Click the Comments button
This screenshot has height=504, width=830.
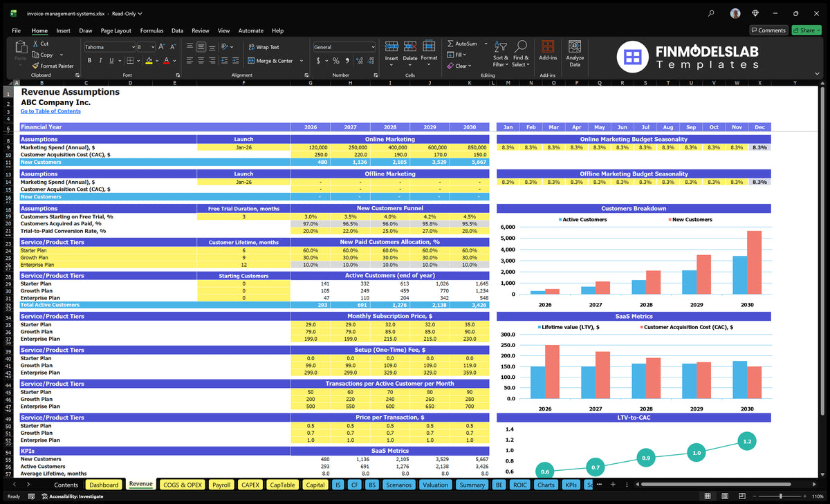click(768, 30)
